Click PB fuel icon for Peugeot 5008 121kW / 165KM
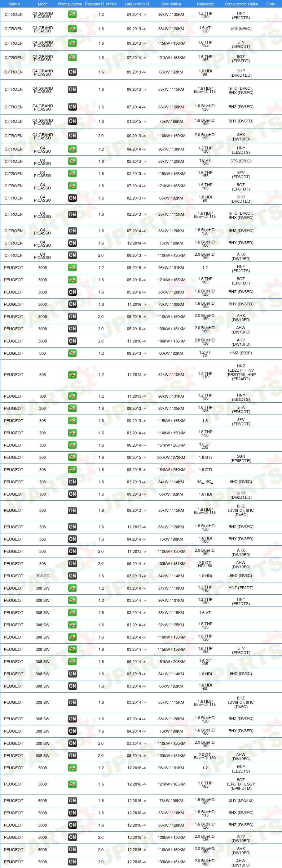The width and height of the screenshot is (282, 868). [x=72, y=784]
